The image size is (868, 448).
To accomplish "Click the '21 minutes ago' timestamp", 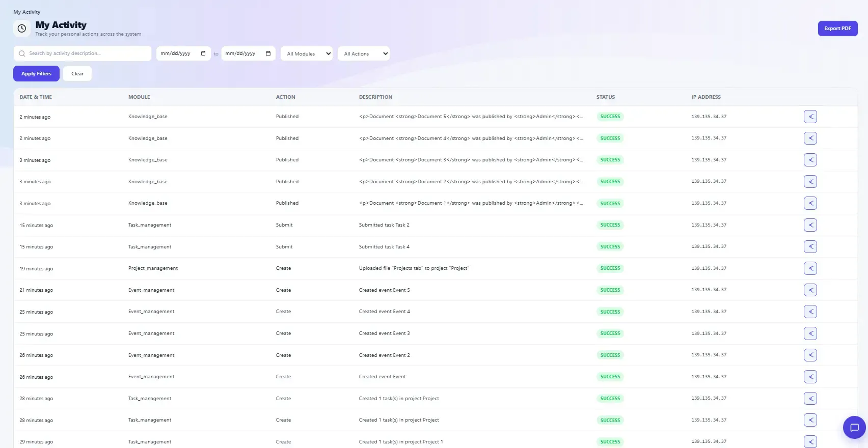I will point(36,290).
